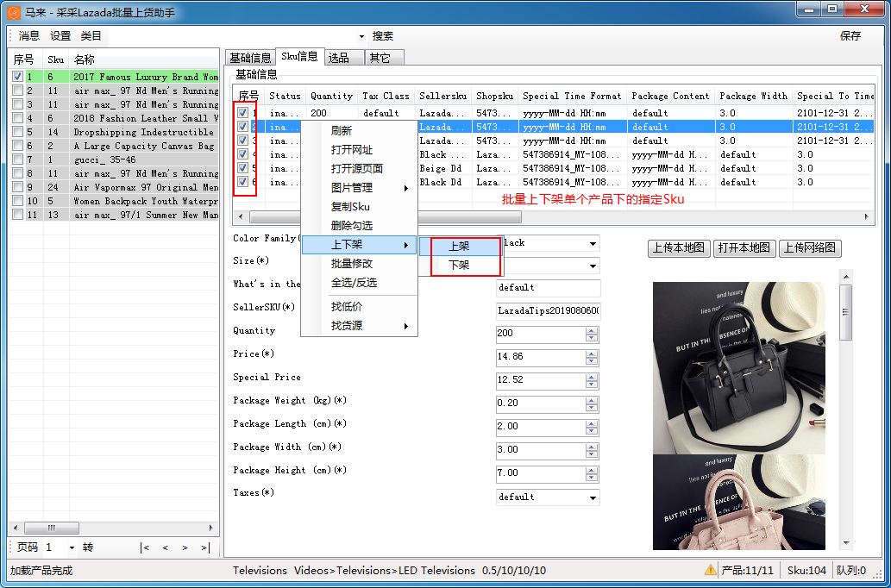Increase Package Height with up arrow
Image resolution: width=891 pixels, height=588 pixels.
(592, 470)
